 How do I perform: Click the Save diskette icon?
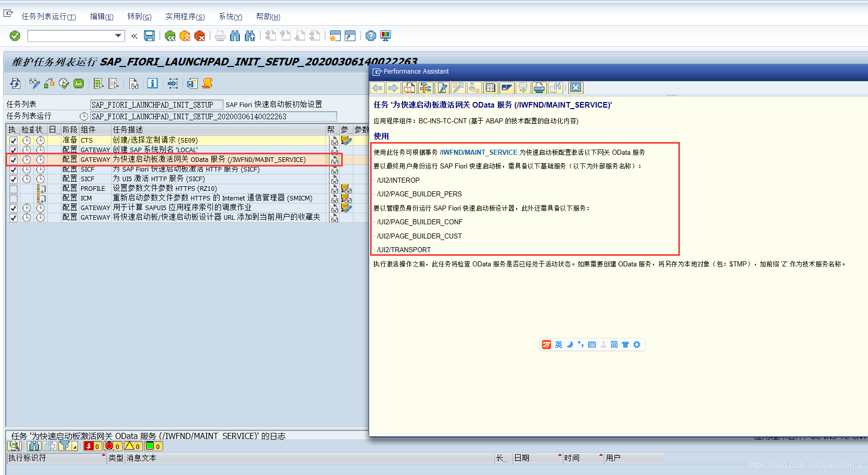coord(149,36)
